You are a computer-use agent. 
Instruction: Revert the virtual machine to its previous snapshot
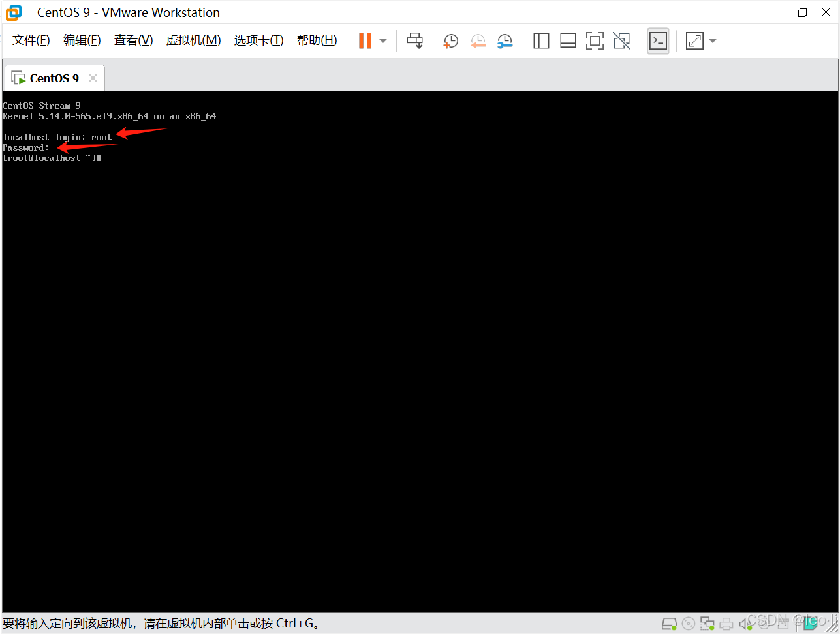pyautogui.click(x=478, y=41)
